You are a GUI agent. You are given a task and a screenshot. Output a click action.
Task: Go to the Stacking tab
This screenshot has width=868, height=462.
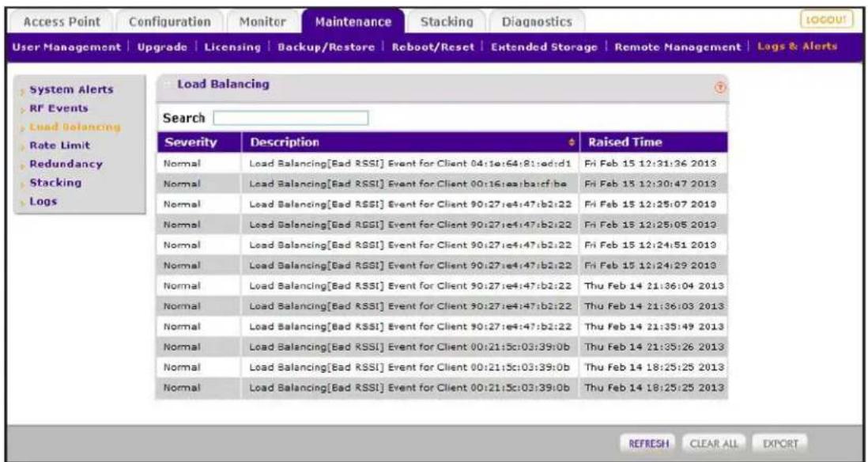pyautogui.click(x=447, y=22)
